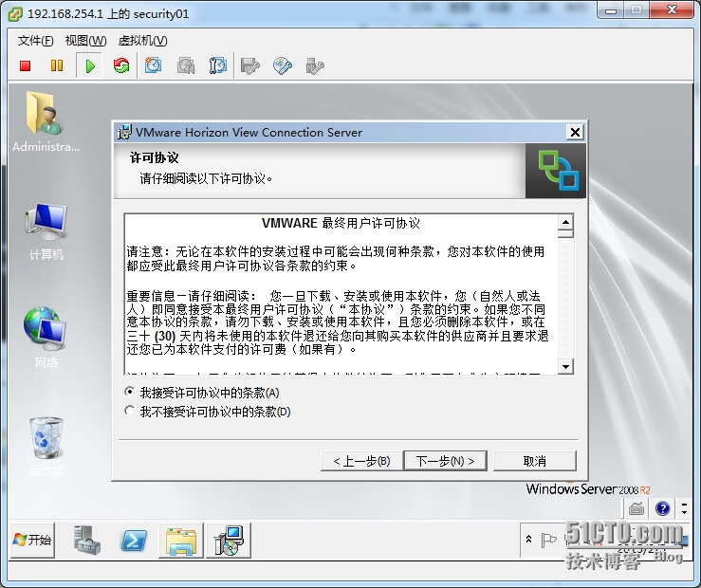The image size is (701, 588).
Task: Click the license scrollbar up arrow
Action: click(565, 222)
